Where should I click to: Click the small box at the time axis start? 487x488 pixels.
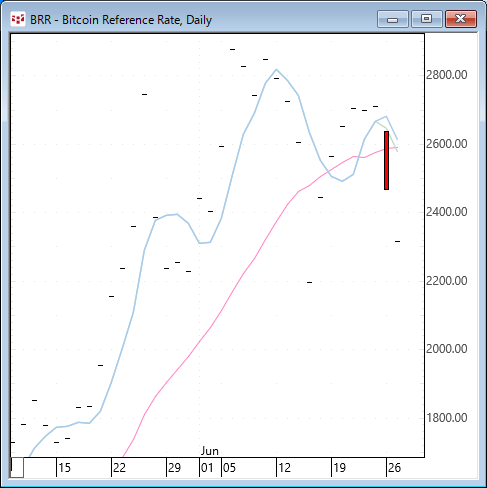pyautogui.click(x=17, y=468)
